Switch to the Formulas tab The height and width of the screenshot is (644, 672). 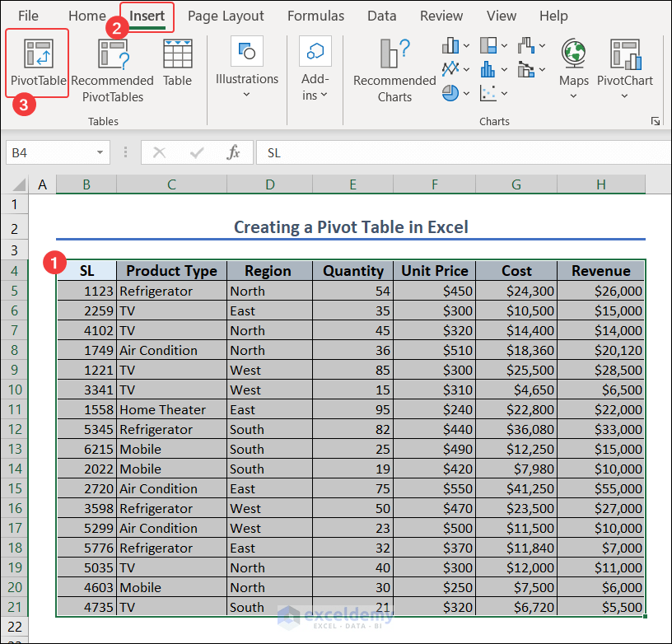316,16
